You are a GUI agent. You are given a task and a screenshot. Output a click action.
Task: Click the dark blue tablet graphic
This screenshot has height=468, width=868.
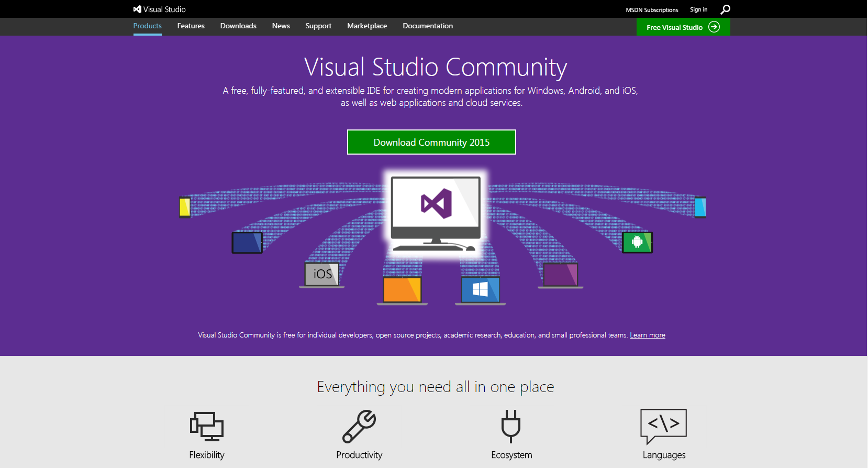(x=247, y=243)
